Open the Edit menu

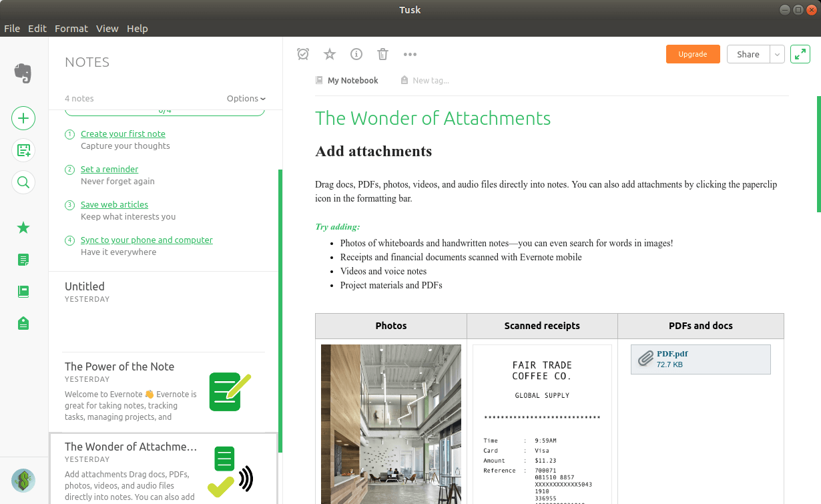point(37,28)
